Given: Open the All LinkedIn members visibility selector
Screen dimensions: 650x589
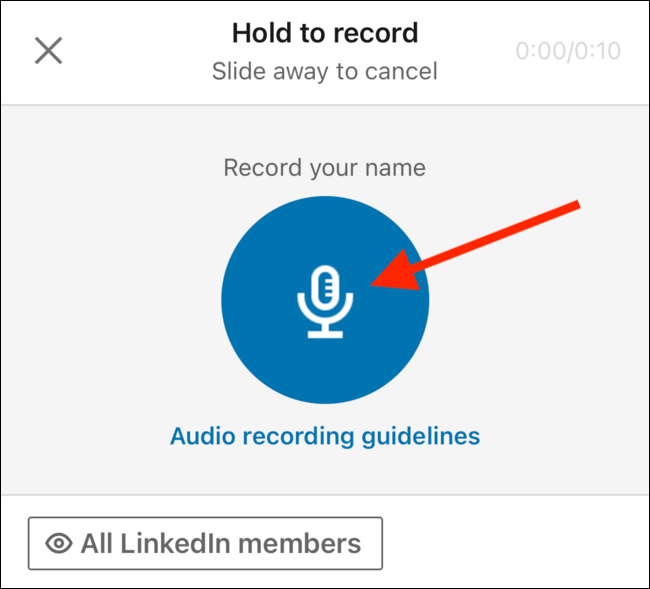Looking at the screenshot, I should click(205, 543).
